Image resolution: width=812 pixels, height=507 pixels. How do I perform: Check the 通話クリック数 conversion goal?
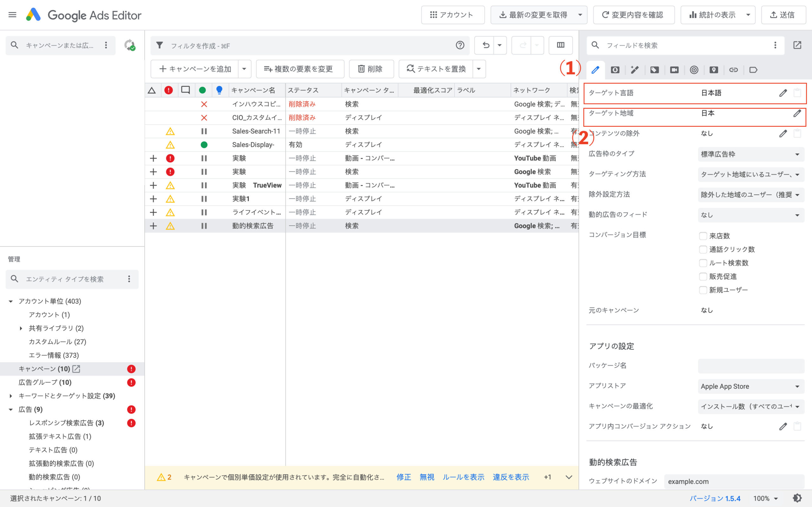(703, 249)
